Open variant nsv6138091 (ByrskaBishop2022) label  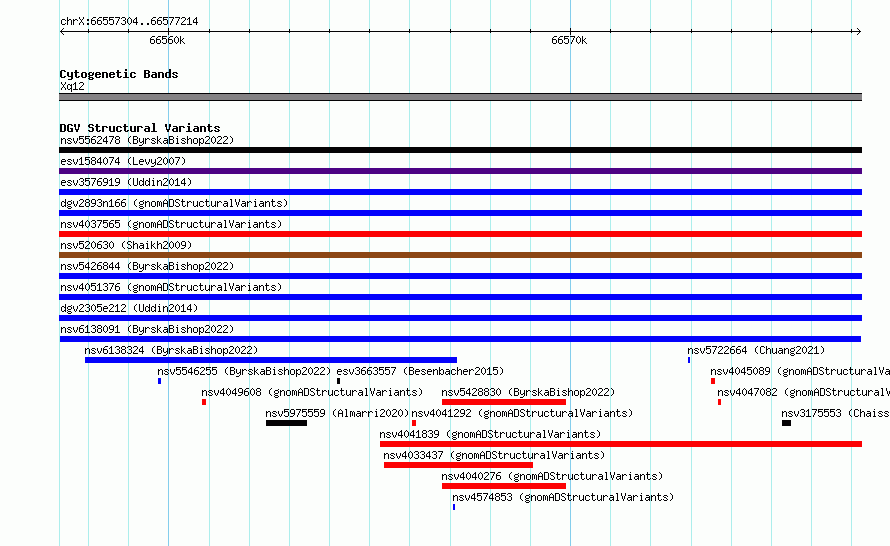[147, 329]
